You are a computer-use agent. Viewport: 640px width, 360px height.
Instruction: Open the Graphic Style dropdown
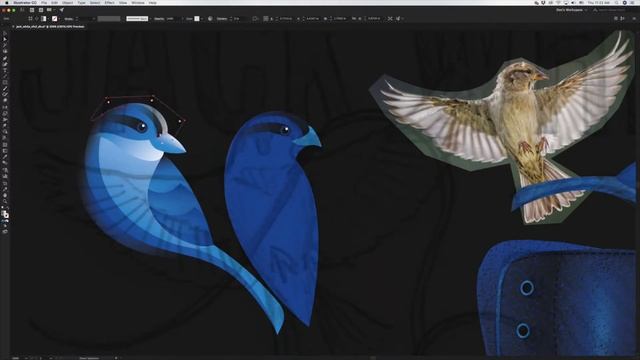pyautogui.click(x=202, y=19)
